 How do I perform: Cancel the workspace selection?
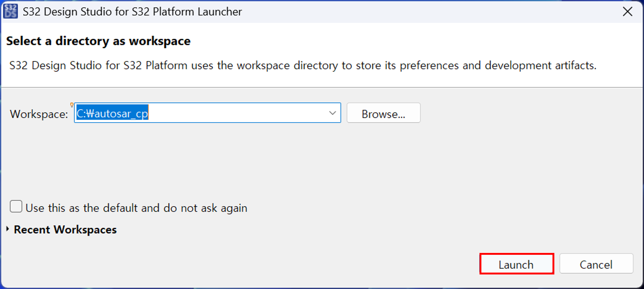tap(596, 264)
